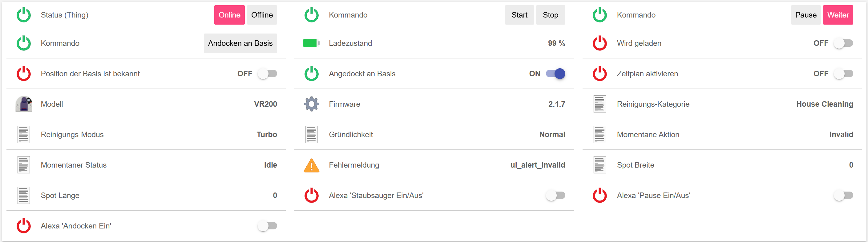Click the Reinigungs-Modus document icon
This screenshot has height=242, width=868.
click(24, 135)
